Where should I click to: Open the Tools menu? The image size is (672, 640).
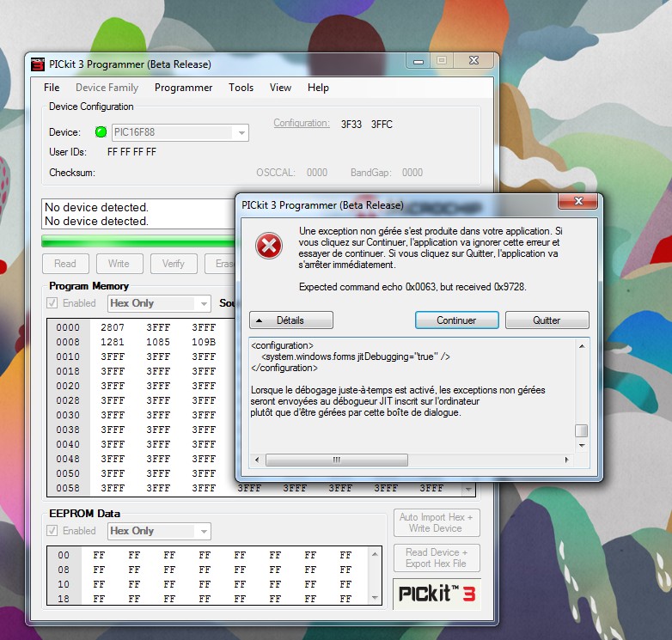pos(241,88)
